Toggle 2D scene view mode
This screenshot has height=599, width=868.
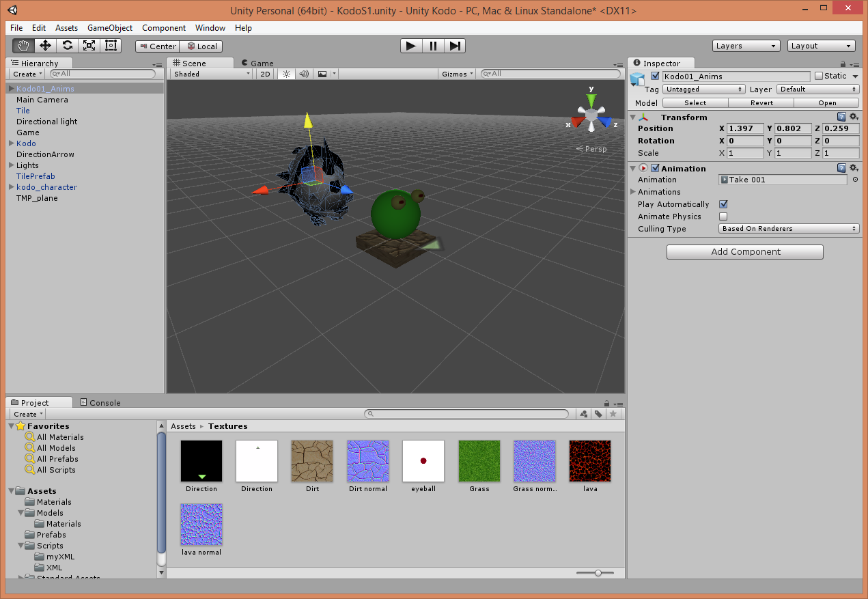coord(266,74)
